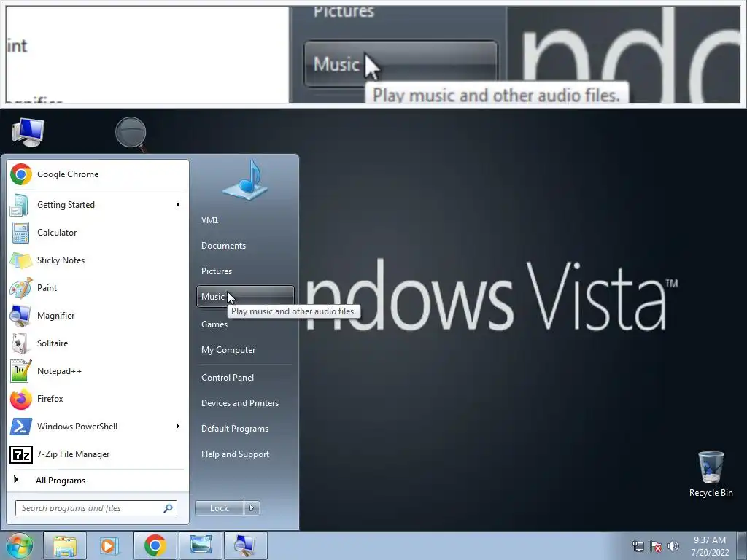Click the Calculator label text
The image size is (747, 560).
coord(57,233)
